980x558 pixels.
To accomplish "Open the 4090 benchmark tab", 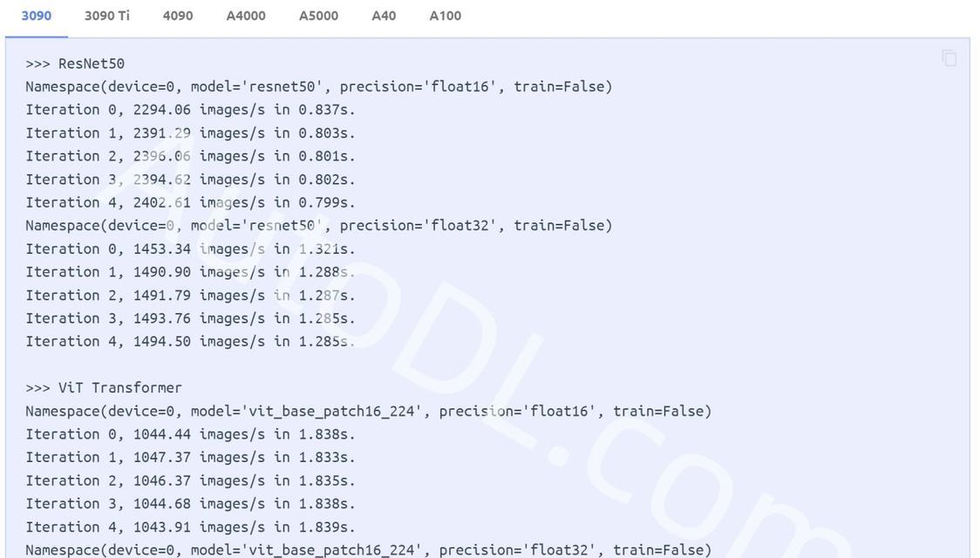I will point(178,16).
